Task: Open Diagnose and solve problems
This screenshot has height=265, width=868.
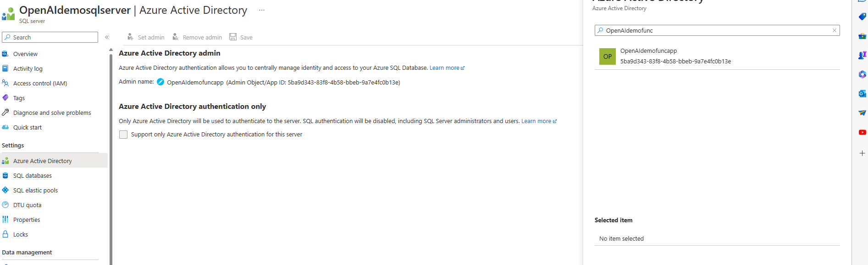Action: pyautogui.click(x=52, y=113)
